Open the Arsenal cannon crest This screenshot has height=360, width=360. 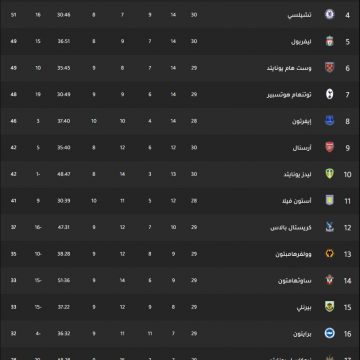[x=329, y=148]
